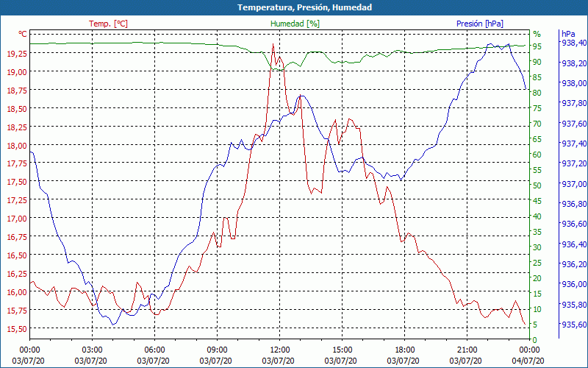Viewport: 588px width, 368px height.
Task: Click the '938,40' pressure axis value
Action: point(574,43)
